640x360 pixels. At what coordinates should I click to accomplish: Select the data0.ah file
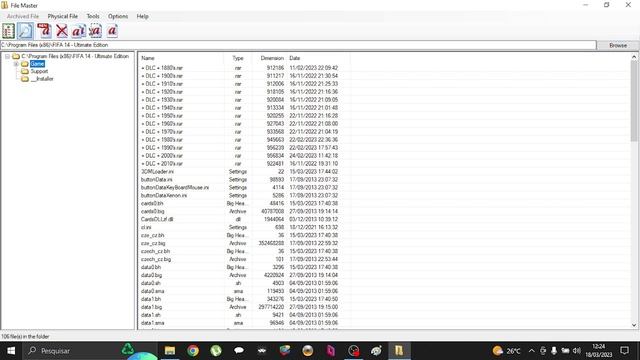tap(151, 283)
